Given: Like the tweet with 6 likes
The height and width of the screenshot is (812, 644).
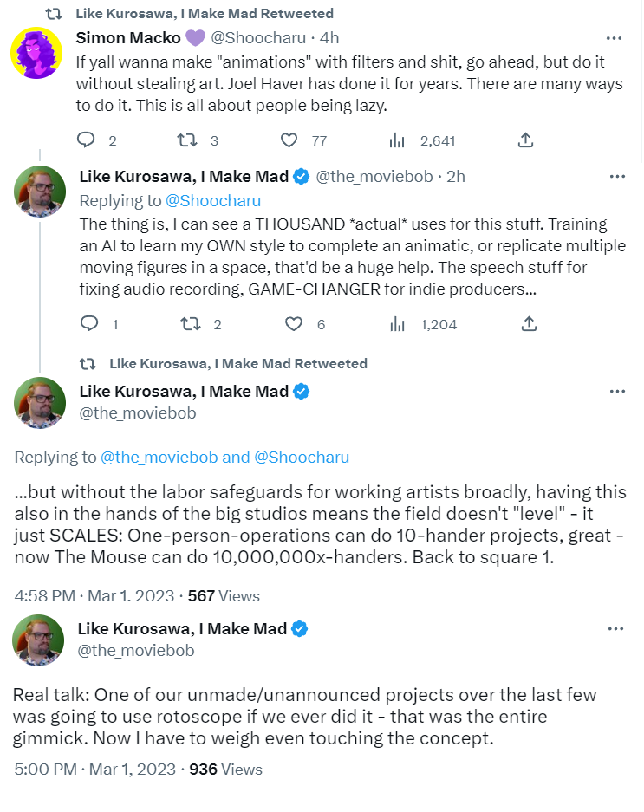Looking at the screenshot, I should pyautogui.click(x=294, y=324).
